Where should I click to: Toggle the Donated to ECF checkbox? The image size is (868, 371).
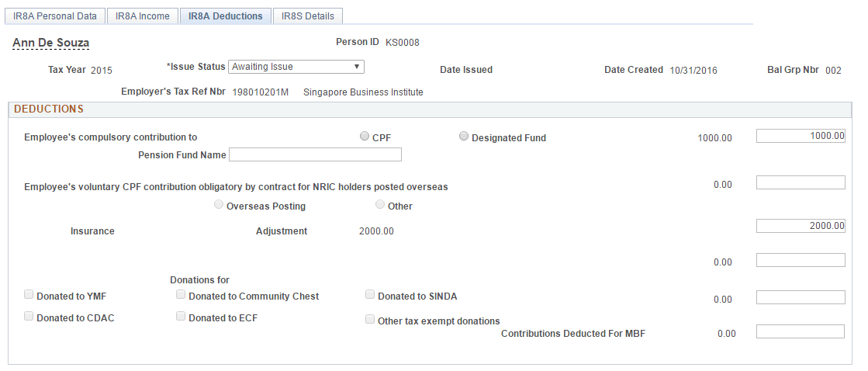[x=181, y=317]
